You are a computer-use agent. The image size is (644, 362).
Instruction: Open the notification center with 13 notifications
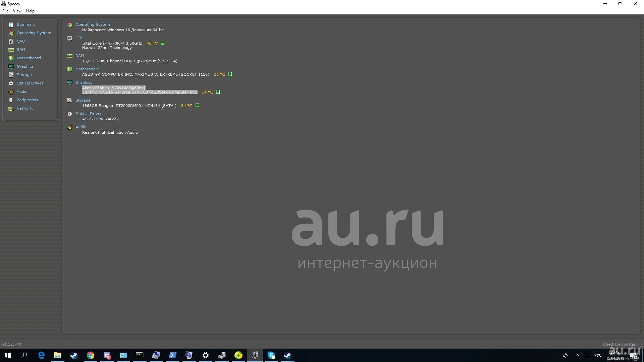coord(634,355)
